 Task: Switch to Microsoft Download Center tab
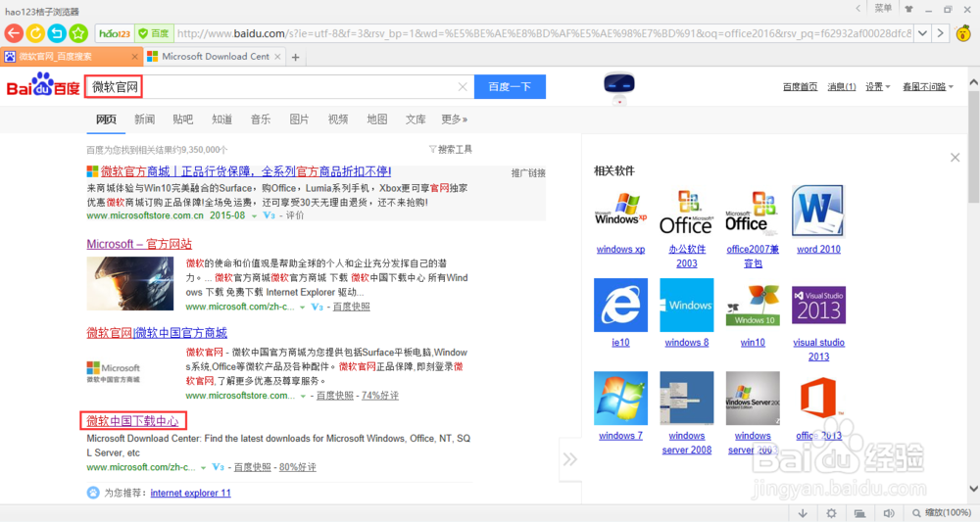coord(215,57)
